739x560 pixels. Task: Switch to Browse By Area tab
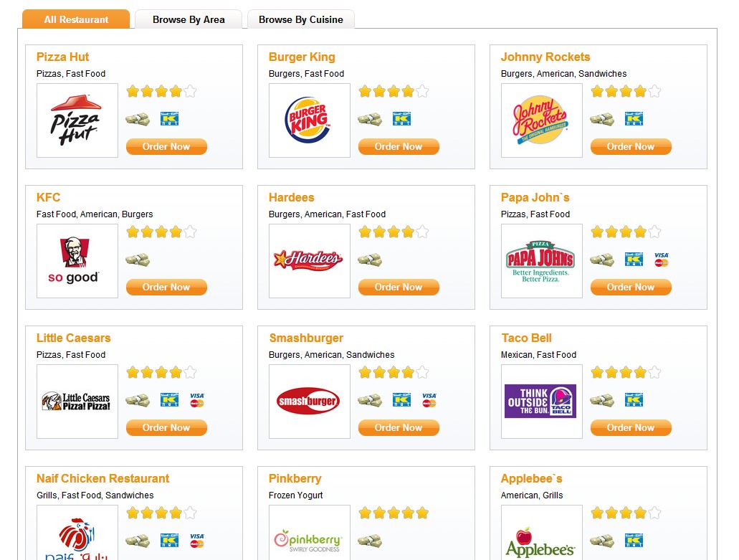click(189, 19)
